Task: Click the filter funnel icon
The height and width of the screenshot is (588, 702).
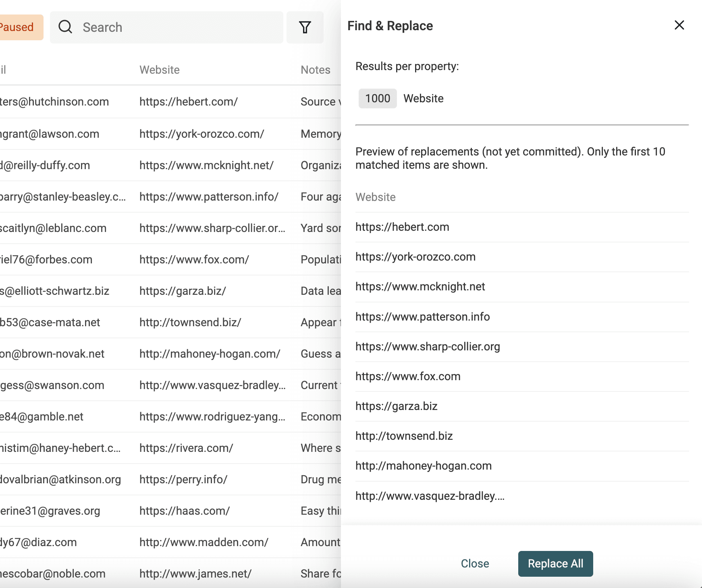Action: 305,27
